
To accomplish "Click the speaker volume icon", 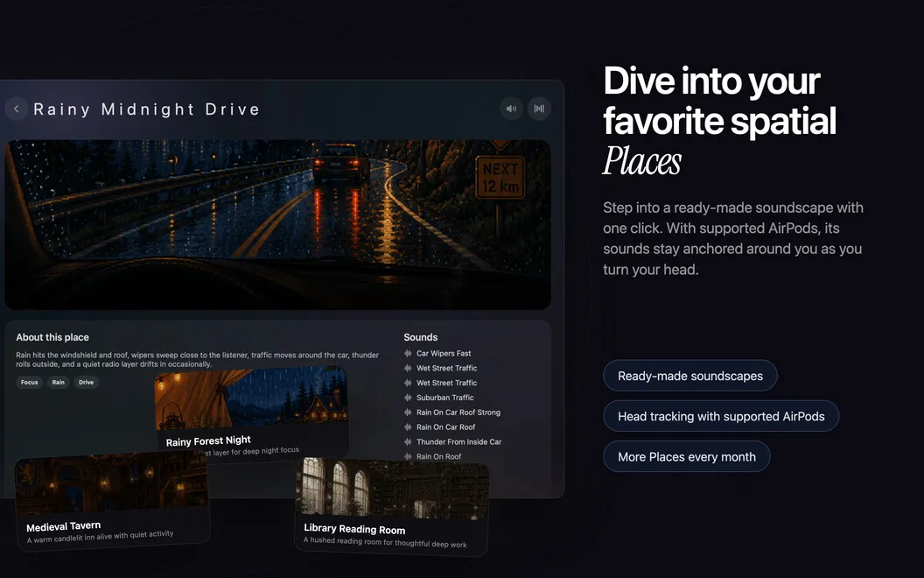I will [x=511, y=109].
